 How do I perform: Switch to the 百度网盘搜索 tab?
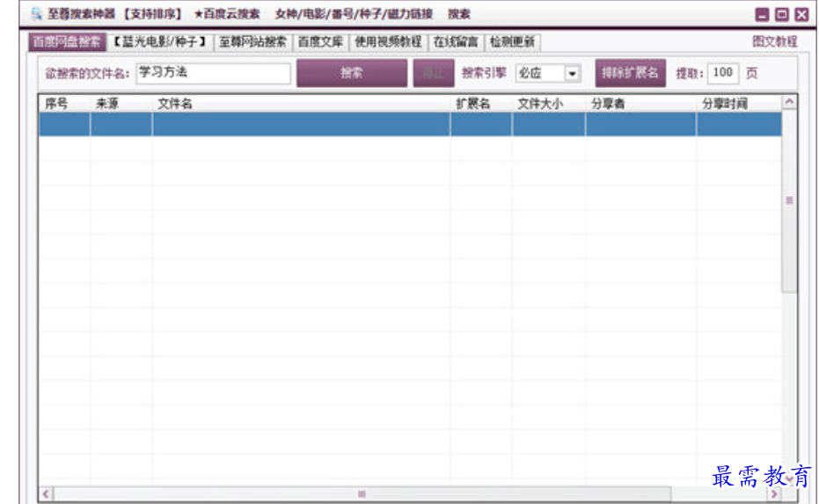[66, 42]
